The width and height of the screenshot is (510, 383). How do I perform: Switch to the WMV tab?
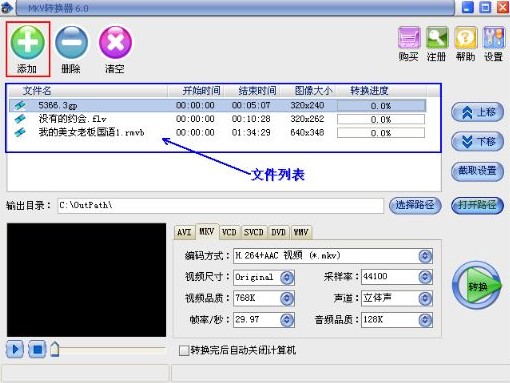(301, 232)
